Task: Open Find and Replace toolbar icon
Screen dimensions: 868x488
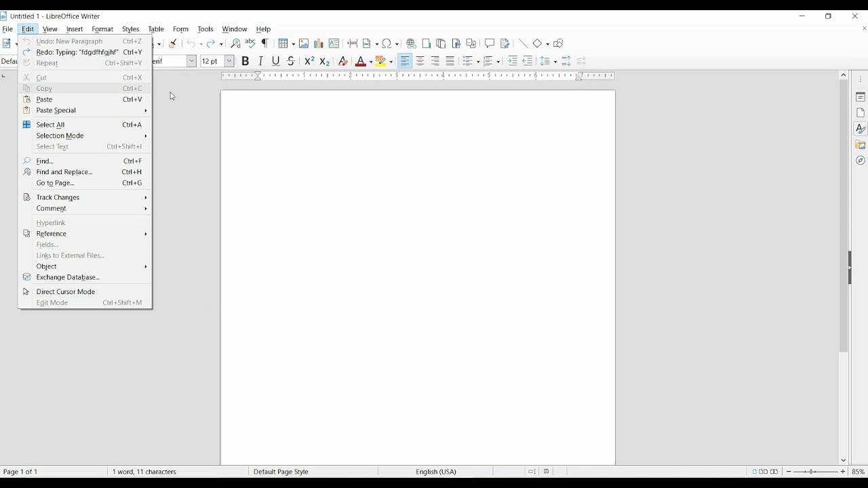Action: pos(235,43)
